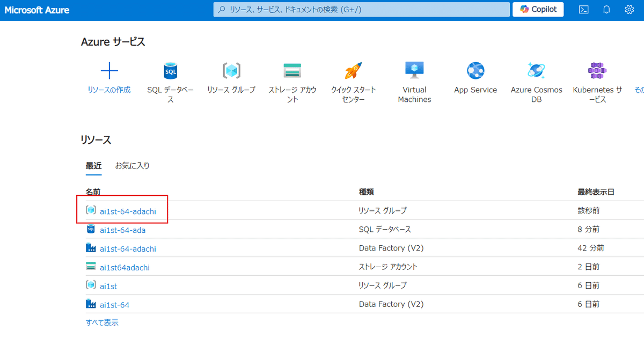Open the ai1st-64-adachi Data Factory link

[x=128, y=249]
